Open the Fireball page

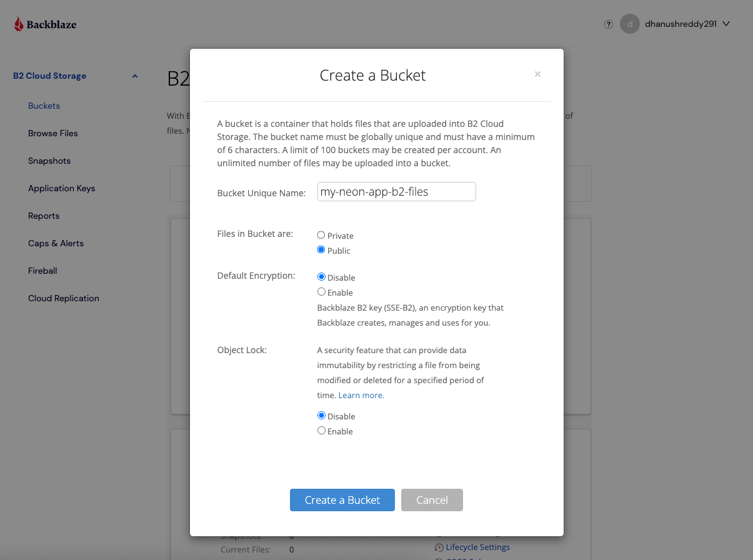pos(42,271)
